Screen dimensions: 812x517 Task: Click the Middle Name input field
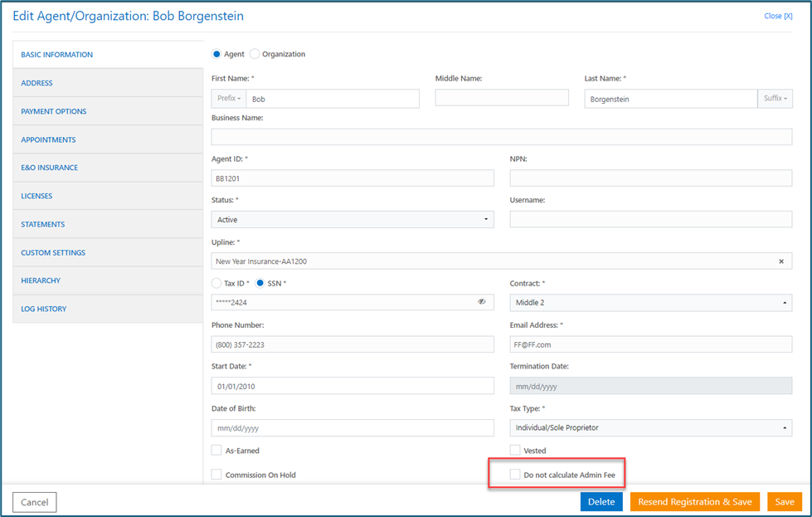pyautogui.click(x=502, y=97)
